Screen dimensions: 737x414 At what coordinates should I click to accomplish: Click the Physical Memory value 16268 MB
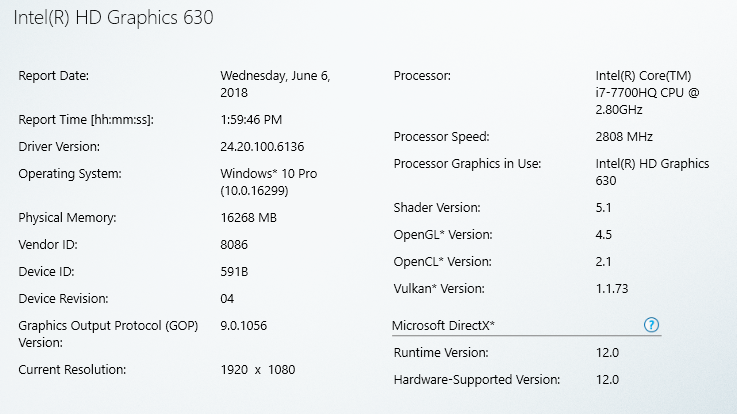click(x=248, y=218)
